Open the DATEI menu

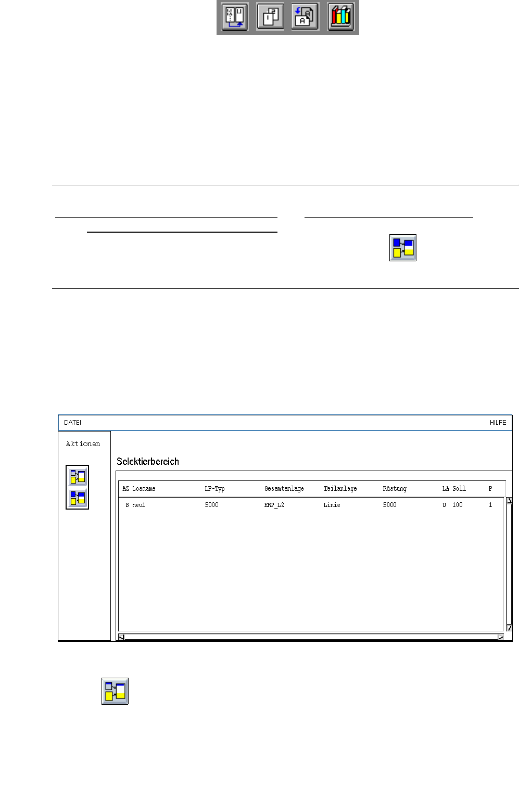click(x=73, y=423)
